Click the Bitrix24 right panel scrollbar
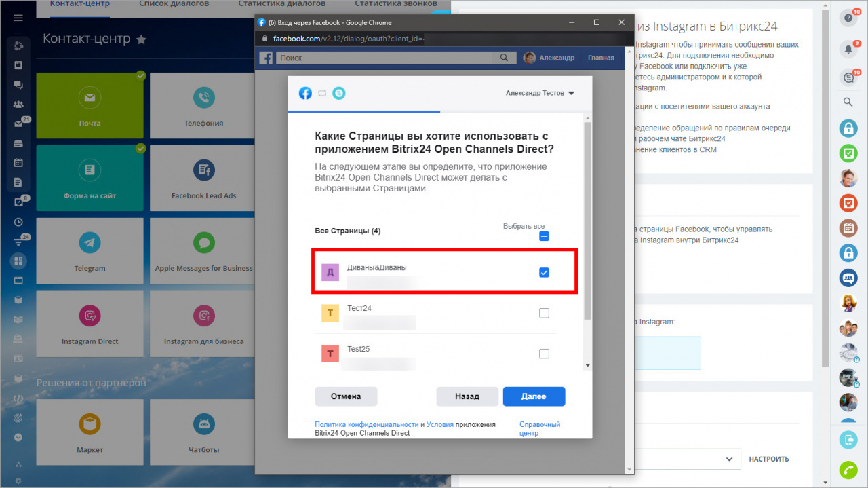 click(x=825, y=190)
